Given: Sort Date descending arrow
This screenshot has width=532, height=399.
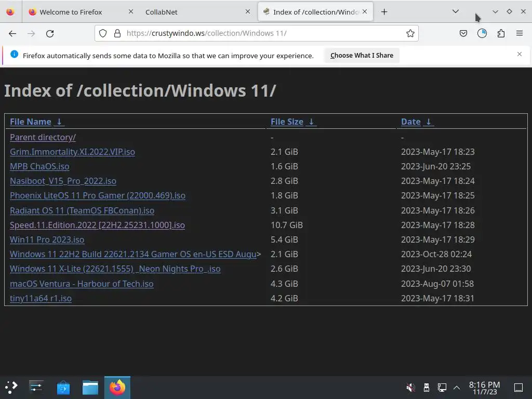Looking at the screenshot, I should pyautogui.click(x=429, y=122).
